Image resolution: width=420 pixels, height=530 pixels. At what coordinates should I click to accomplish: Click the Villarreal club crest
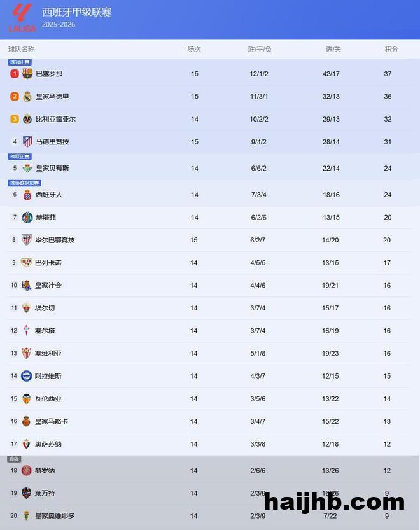click(27, 119)
